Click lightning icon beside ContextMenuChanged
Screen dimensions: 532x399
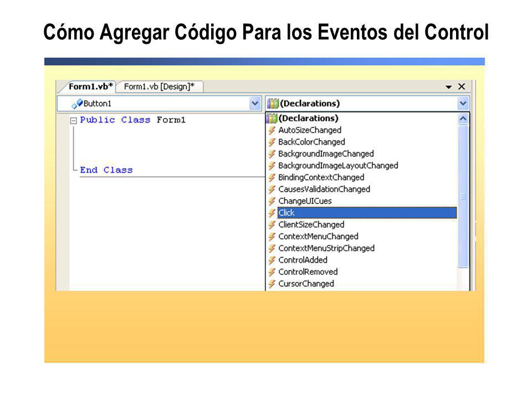click(272, 237)
